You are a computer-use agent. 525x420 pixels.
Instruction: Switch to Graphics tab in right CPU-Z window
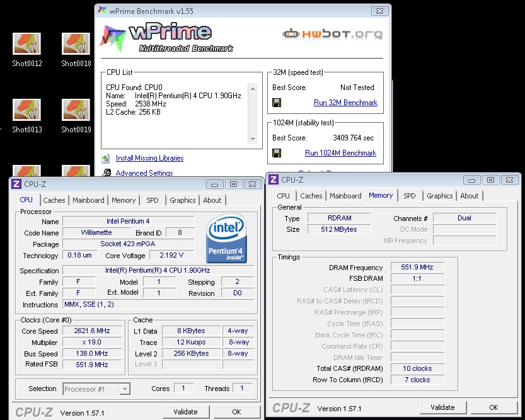coord(440,196)
